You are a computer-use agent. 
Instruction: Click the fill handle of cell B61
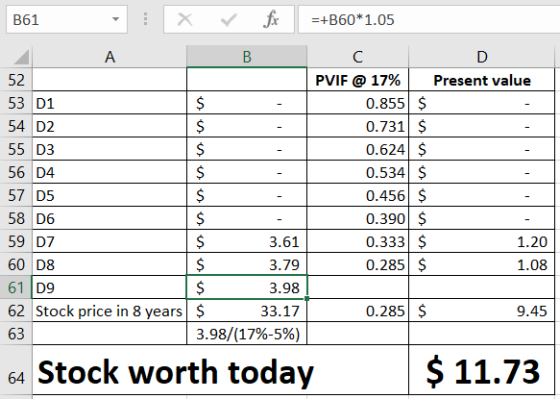coord(307,298)
